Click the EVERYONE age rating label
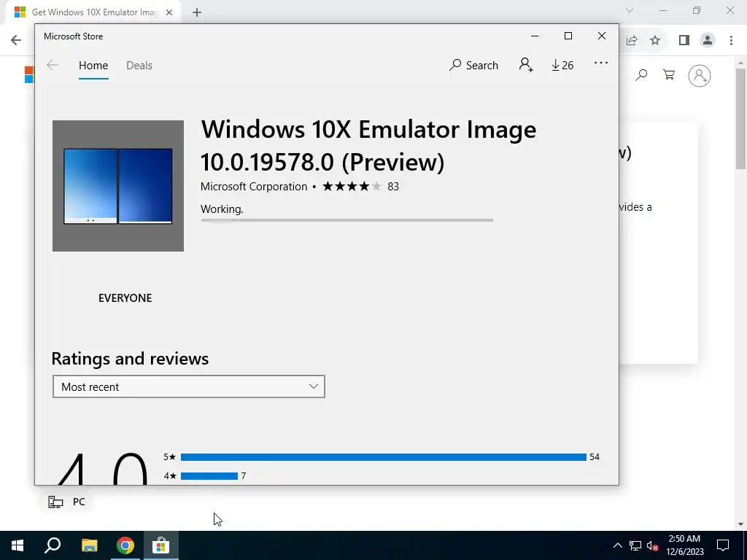The image size is (747, 560). coord(125,298)
